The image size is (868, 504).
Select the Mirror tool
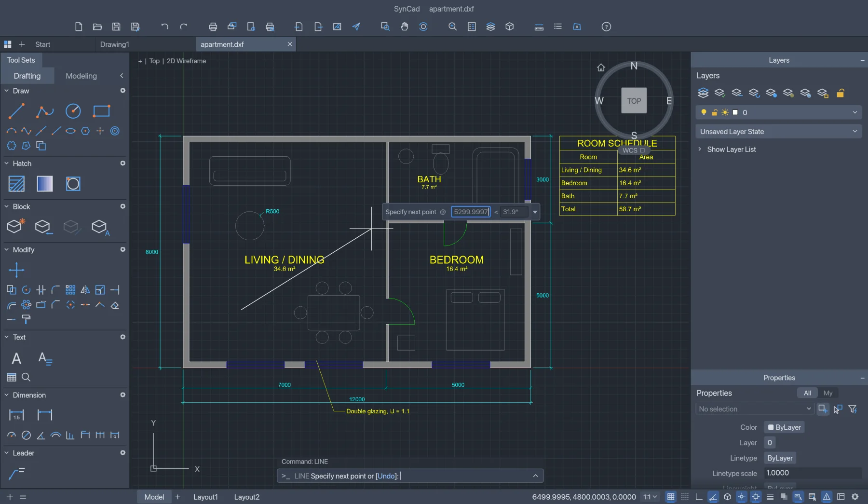click(x=85, y=290)
